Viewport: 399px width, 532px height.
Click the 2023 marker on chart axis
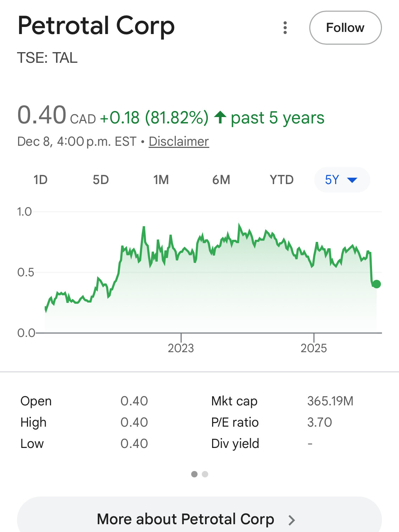click(181, 348)
